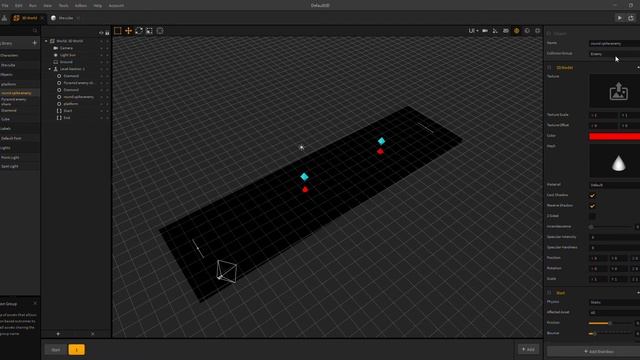The image size is (640, 360).
Task: Collapse the World 3D World tree node
Action: point(46,41)
